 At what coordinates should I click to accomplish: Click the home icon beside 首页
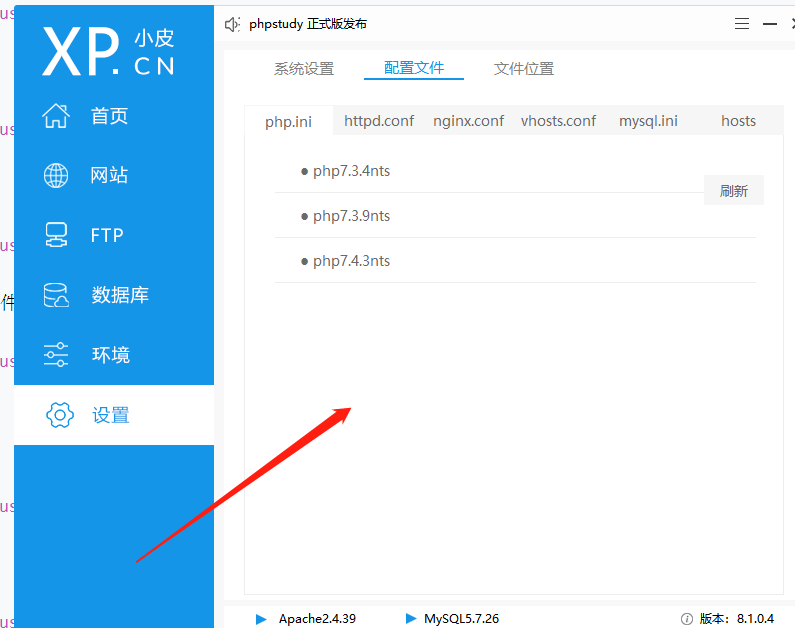coord(56,116)
